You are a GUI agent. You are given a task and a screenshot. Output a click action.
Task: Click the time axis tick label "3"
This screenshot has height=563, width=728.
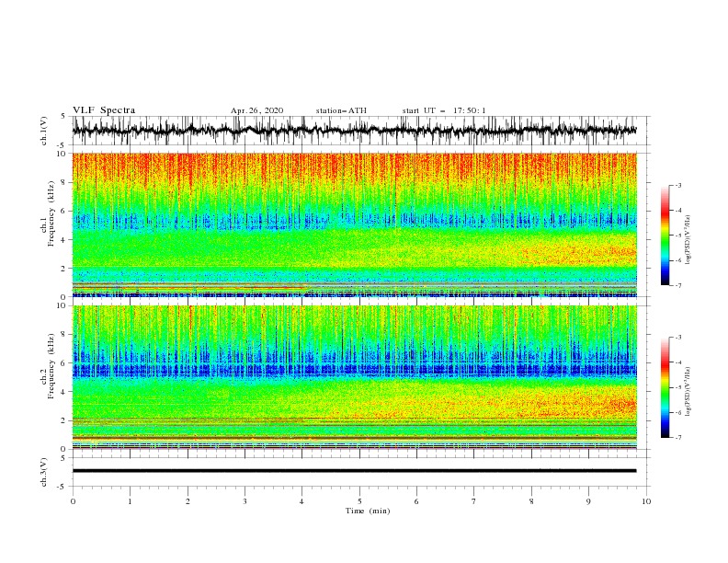click(x=245, y=501)
